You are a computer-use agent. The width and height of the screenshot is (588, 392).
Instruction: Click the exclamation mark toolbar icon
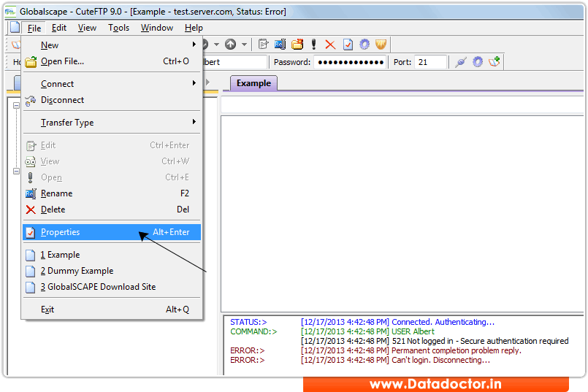[314, 45]
